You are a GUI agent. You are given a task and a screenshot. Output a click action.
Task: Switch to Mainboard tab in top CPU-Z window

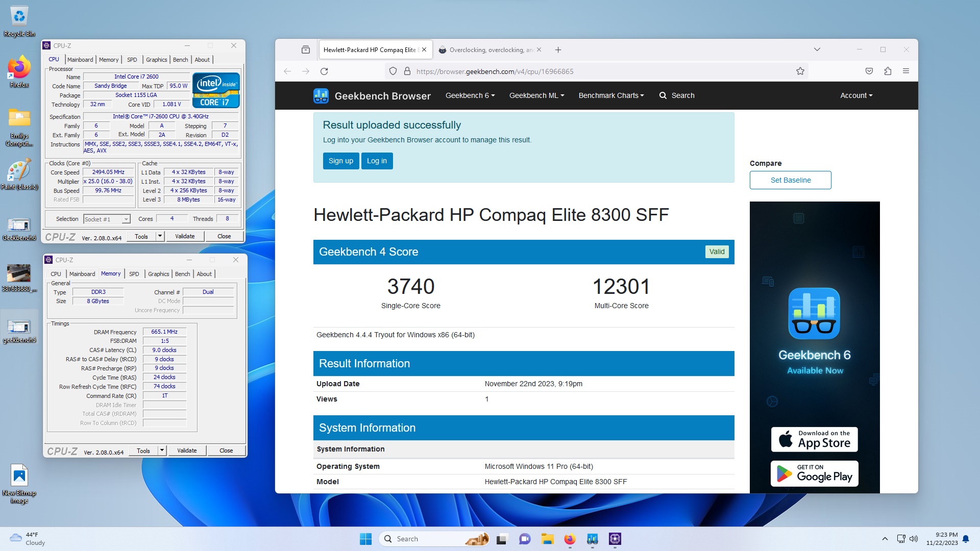pyautogui.click(x=80, y=60)
